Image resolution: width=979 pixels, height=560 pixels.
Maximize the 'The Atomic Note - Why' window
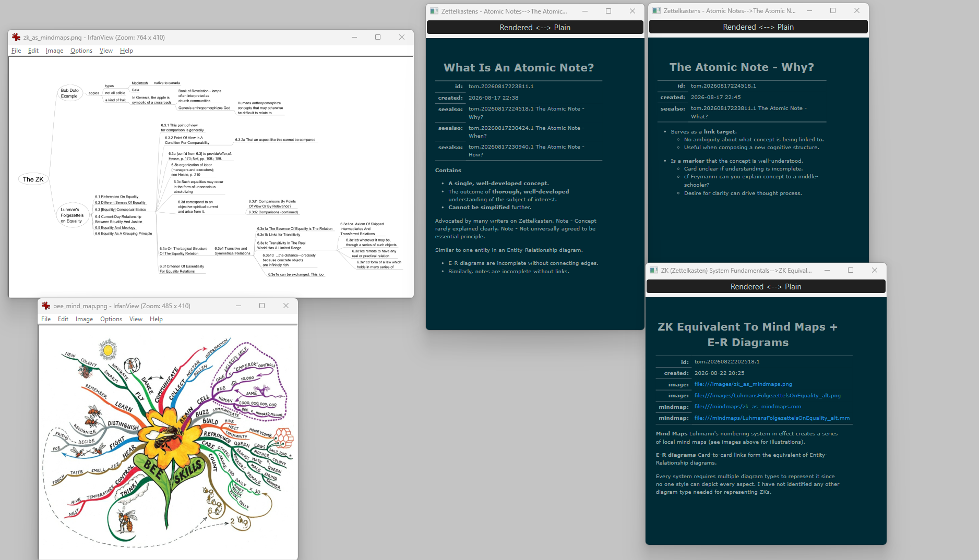tap(833, 10)
